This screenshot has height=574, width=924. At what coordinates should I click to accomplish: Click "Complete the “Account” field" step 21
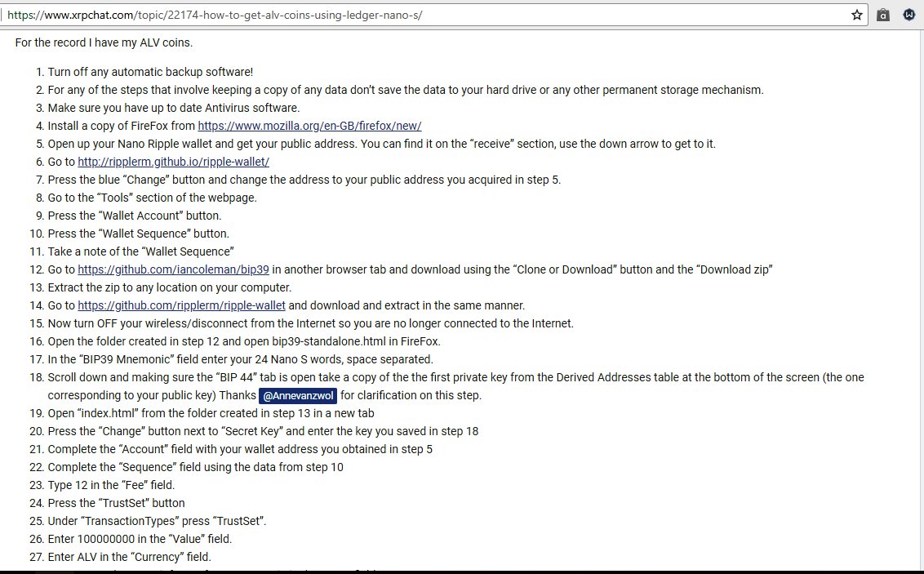click(240, 449)
